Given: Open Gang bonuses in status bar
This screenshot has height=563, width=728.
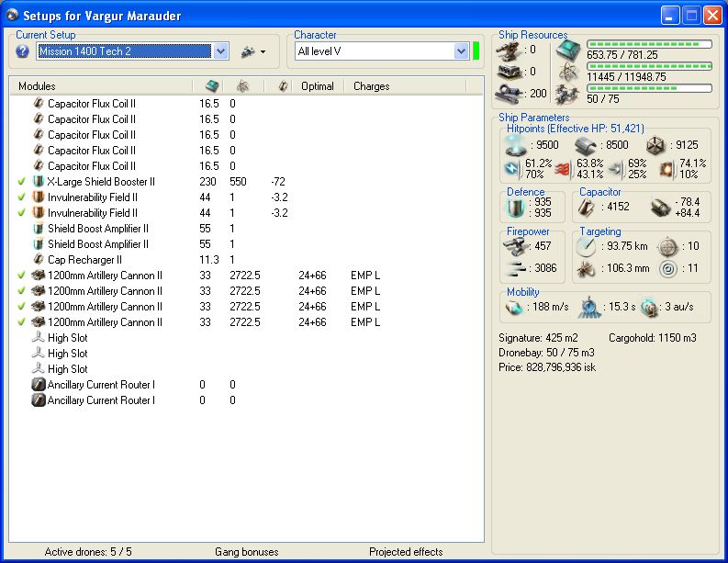Looking at the screenshot, I should coord(247,552).
